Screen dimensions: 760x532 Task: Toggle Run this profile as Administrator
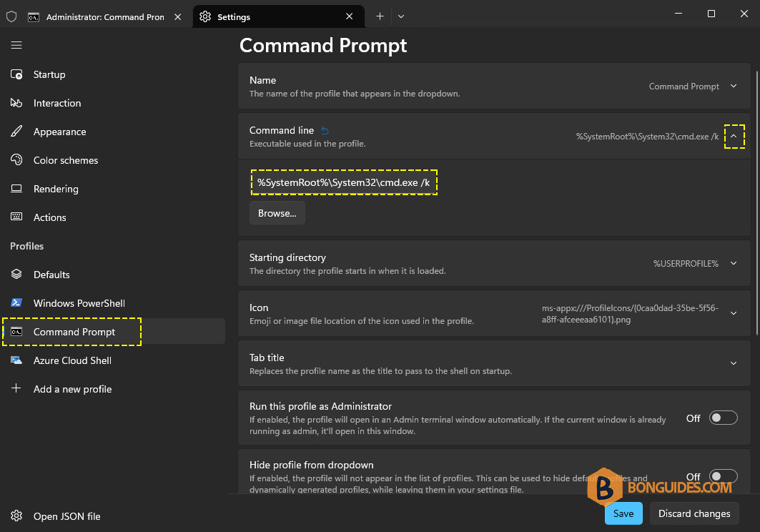[723, 418]
